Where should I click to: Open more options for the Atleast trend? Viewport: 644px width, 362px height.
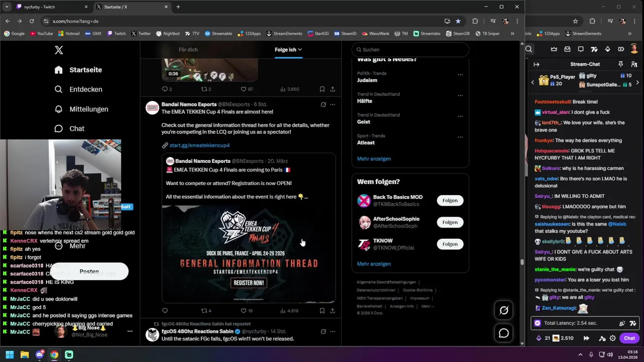click(460, 137)
